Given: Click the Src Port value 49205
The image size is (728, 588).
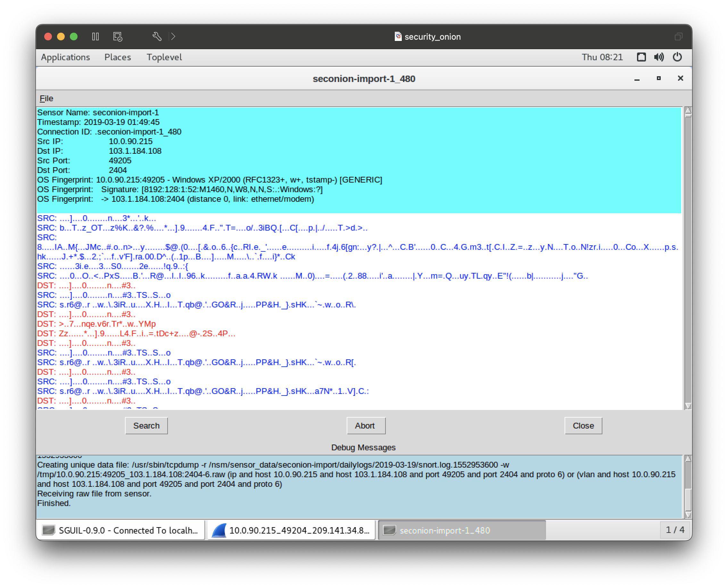Looking at the screenshot, I should tap(120, 160).
